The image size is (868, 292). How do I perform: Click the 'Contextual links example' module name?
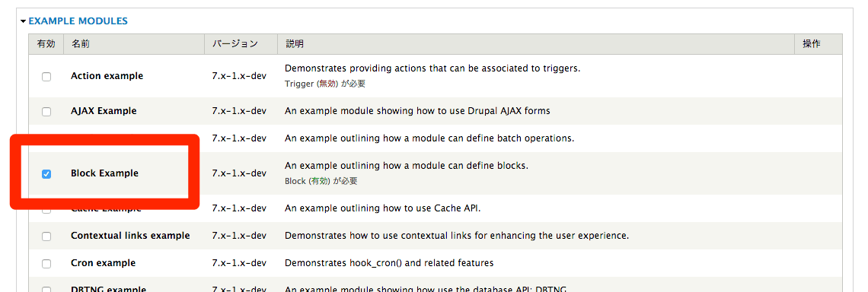coord(130,236)
